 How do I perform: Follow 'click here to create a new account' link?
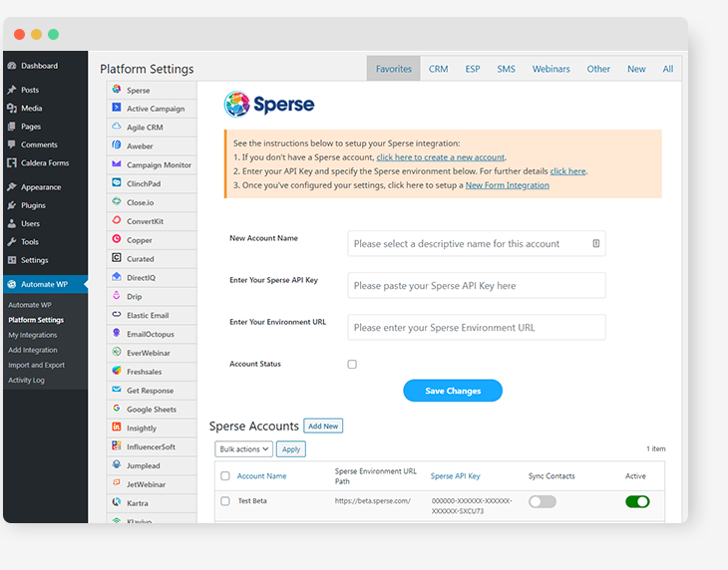coord(440,157)
